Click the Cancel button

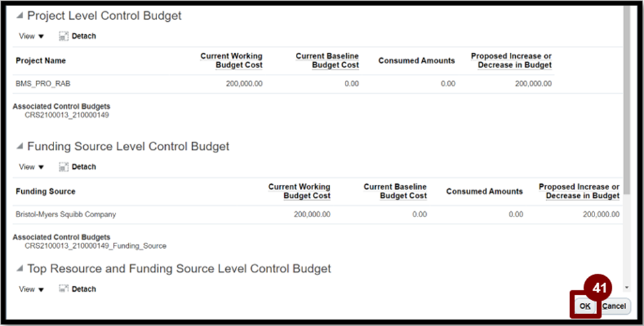pos(614,306)
